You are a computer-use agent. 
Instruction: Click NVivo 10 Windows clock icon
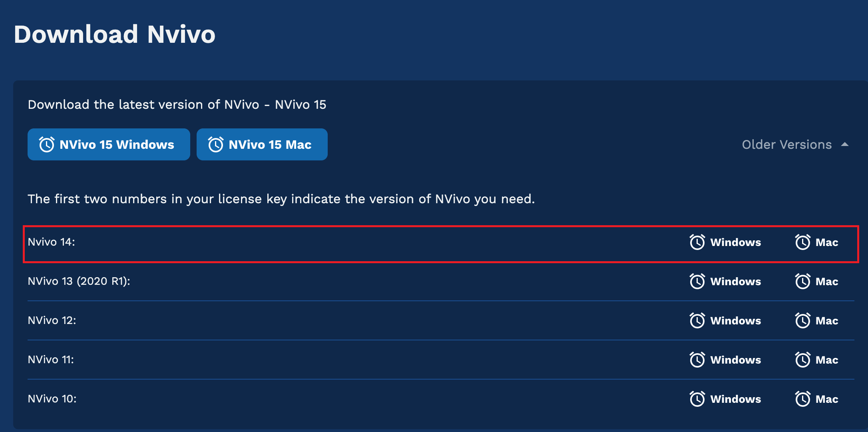tap(697, 399)
